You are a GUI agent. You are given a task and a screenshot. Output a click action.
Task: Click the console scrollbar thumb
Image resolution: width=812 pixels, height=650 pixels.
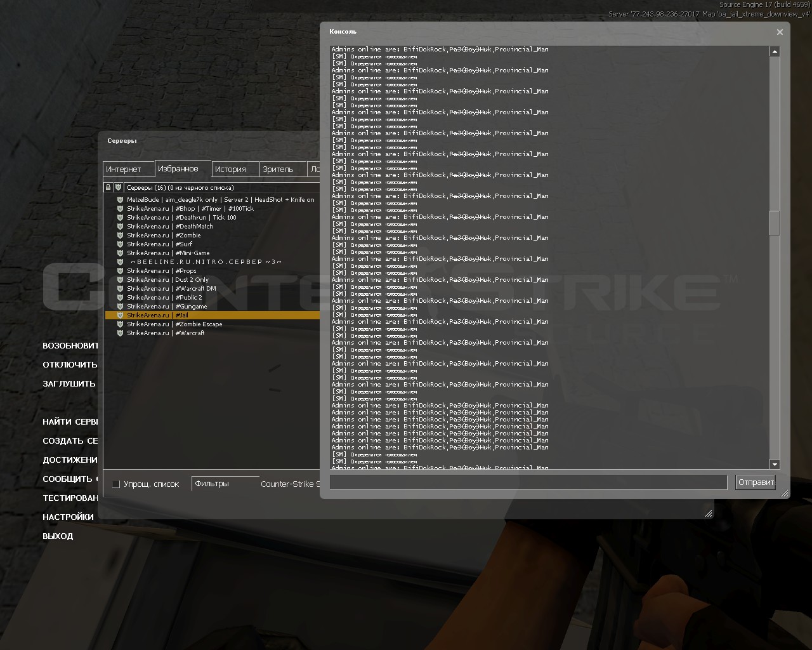pos(775,223)
